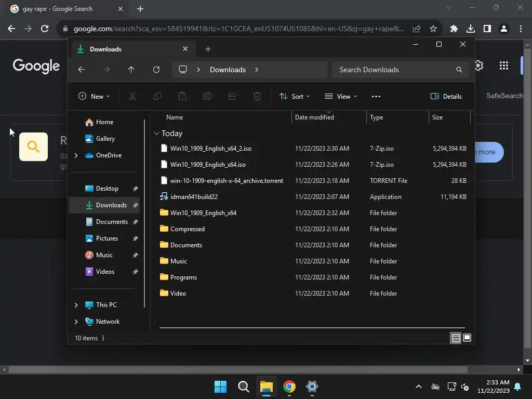
Task: Expand This PC in navigation pane
Action: tap(76, 305)
